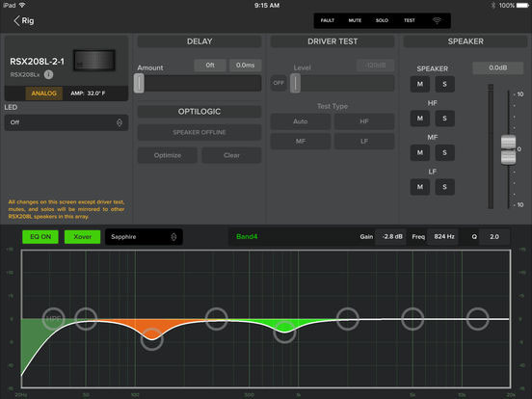Image resolution: width=532 pixels, height=399 pixels.
Task: Open the Sapphire voicing dropdown
Action: 144,237
